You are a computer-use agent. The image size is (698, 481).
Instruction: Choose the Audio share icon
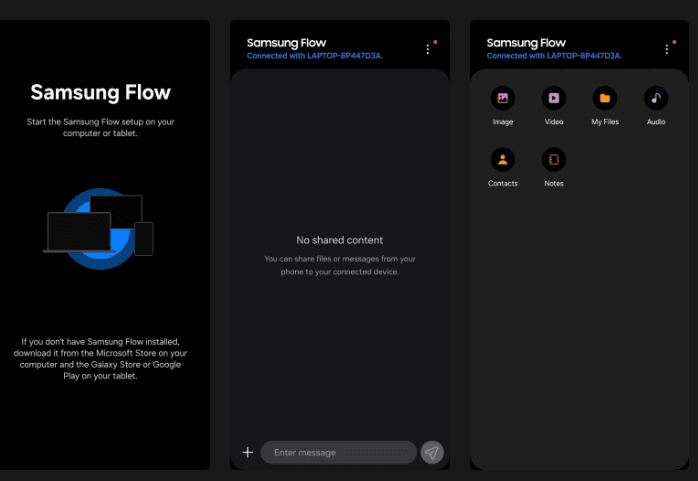pyautogui.click(x=655, y=98)
